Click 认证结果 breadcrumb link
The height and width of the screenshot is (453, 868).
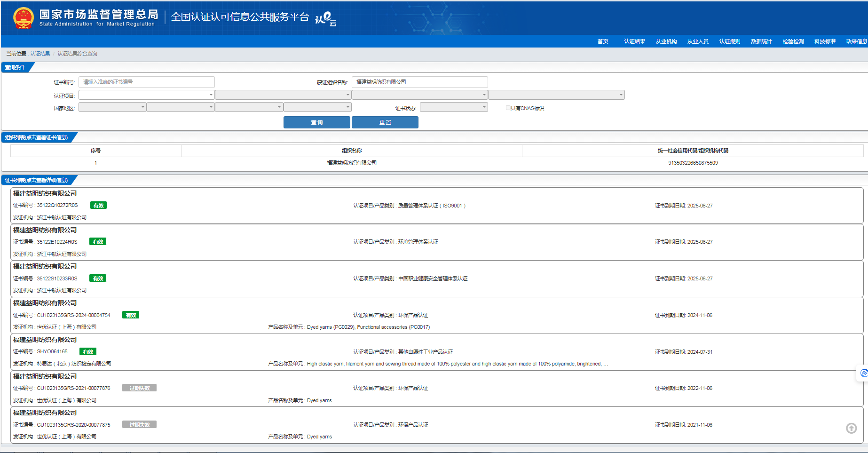point(40,54)
